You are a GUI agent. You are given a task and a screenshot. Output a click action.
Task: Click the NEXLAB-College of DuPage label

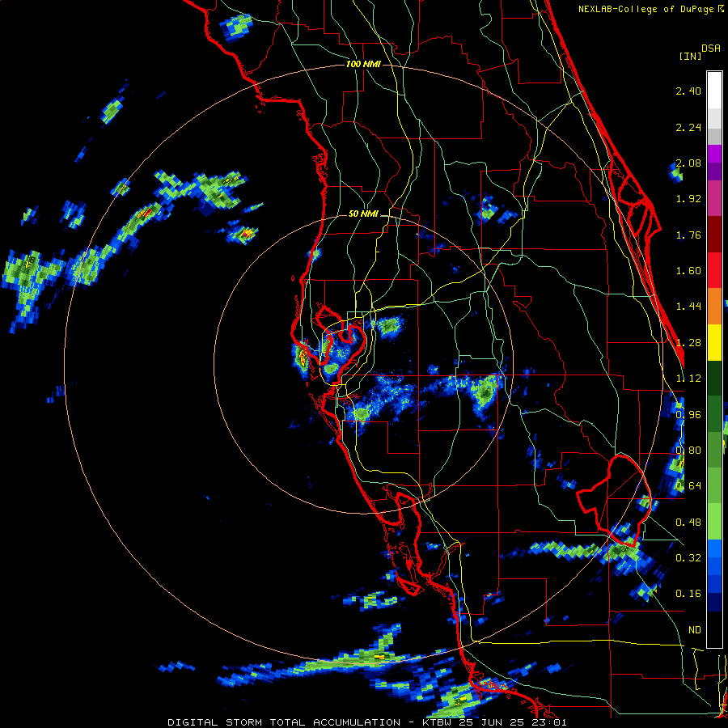(x=645, y=9)
